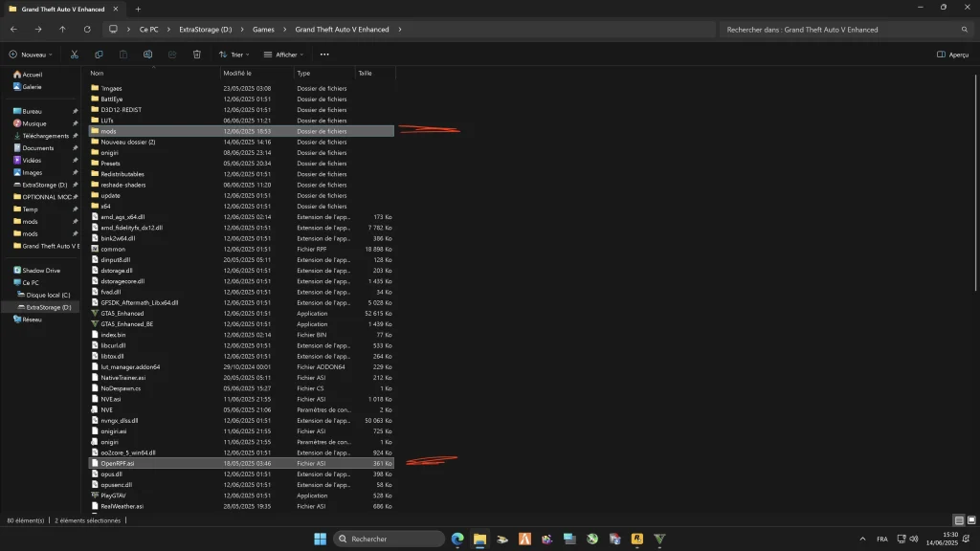Click the Rename icon in the toolbar
Image resolution: width=980 pixels, height=551 pixels.
(x=147, y=55)
